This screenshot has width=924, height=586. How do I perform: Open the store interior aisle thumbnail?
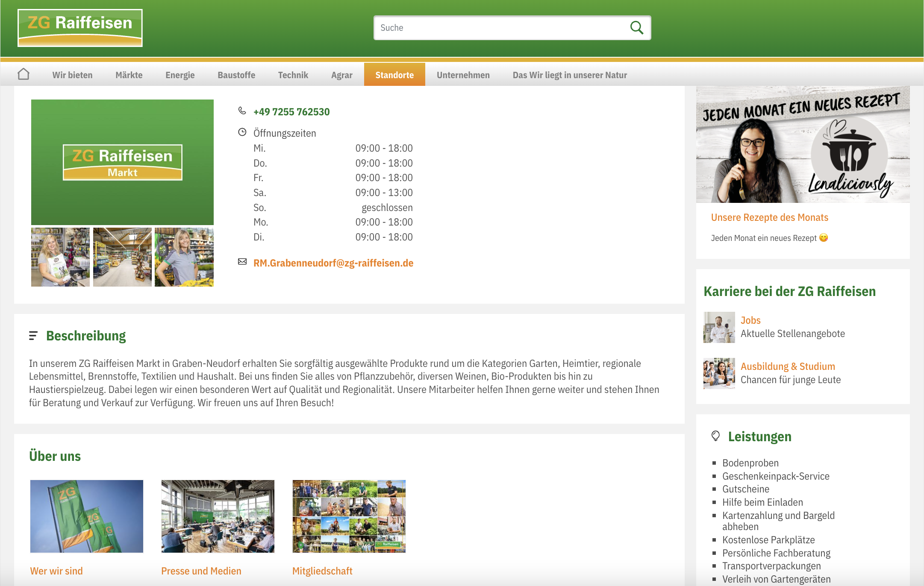[x=122, y=257]
